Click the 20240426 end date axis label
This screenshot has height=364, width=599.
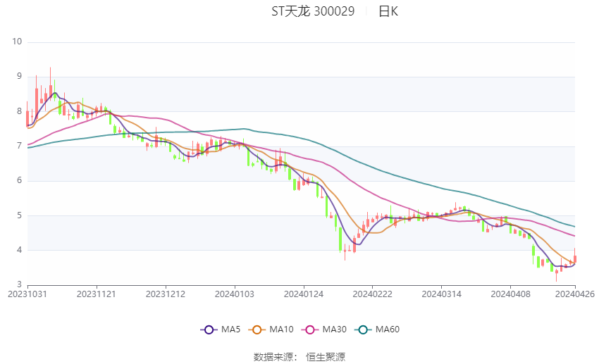coord(575,294)
